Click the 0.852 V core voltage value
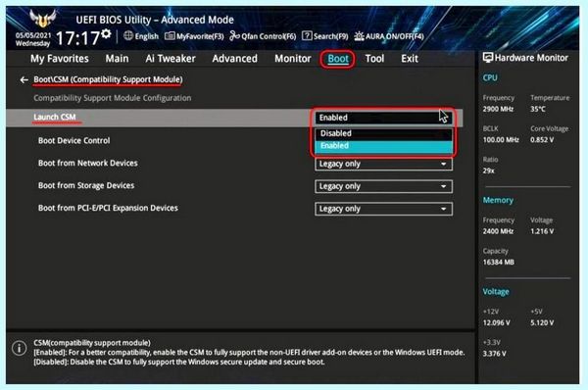This screenshot has width=588, height=390. (542, 140)
